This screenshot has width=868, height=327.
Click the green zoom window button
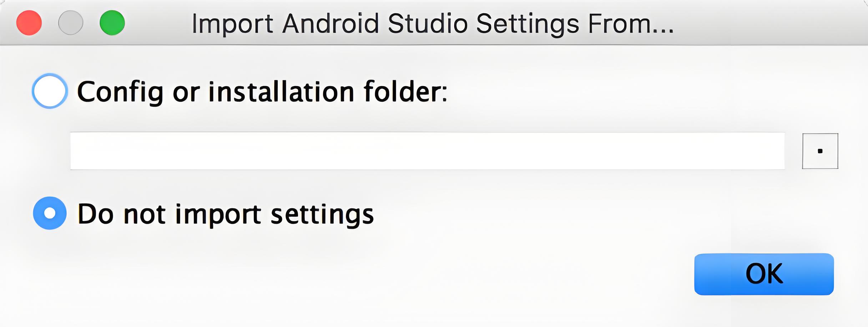112,23
